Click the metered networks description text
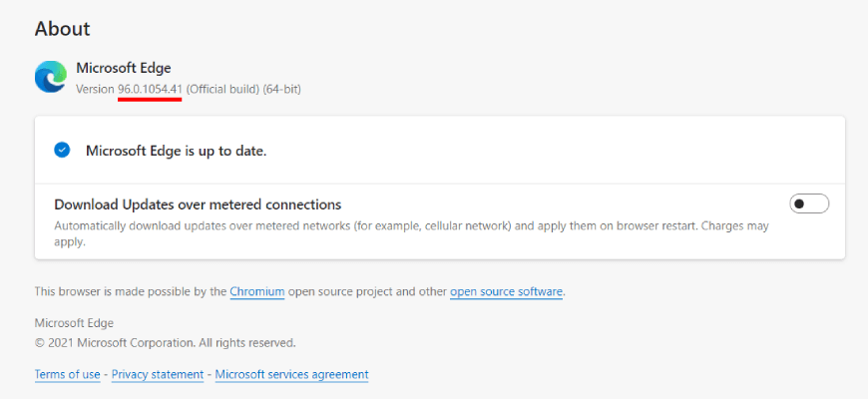Screen dimensions: 868x399 (411, 234)
